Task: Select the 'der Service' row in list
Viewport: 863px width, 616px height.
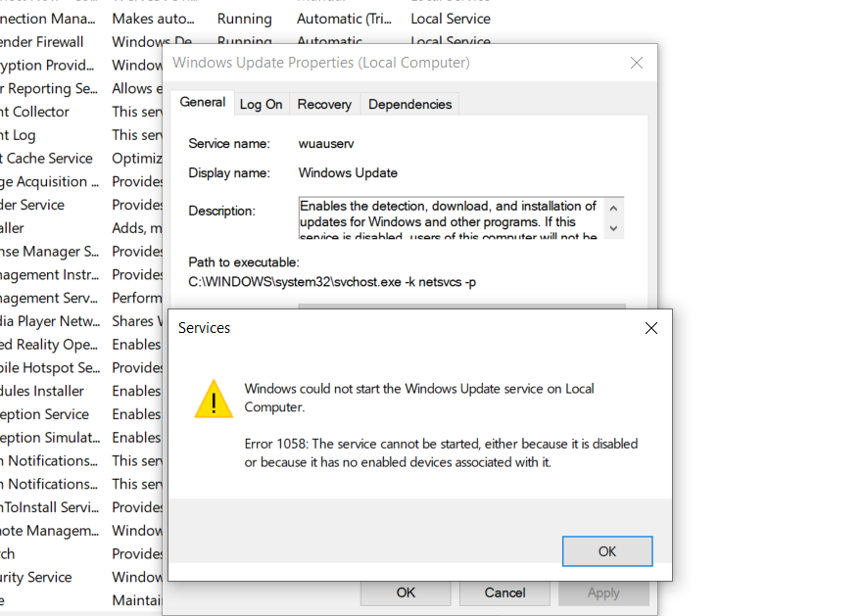Action: (x=81, y=205)
